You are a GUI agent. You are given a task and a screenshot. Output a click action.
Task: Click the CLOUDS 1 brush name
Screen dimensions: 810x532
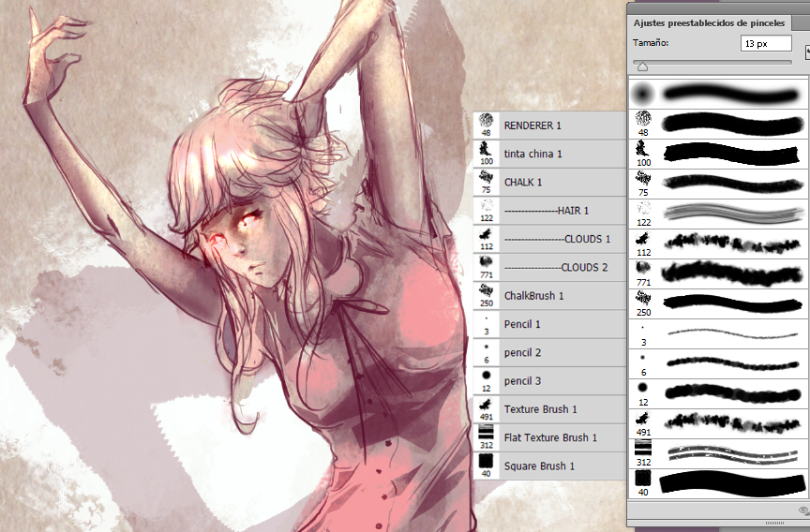point(588,239)
